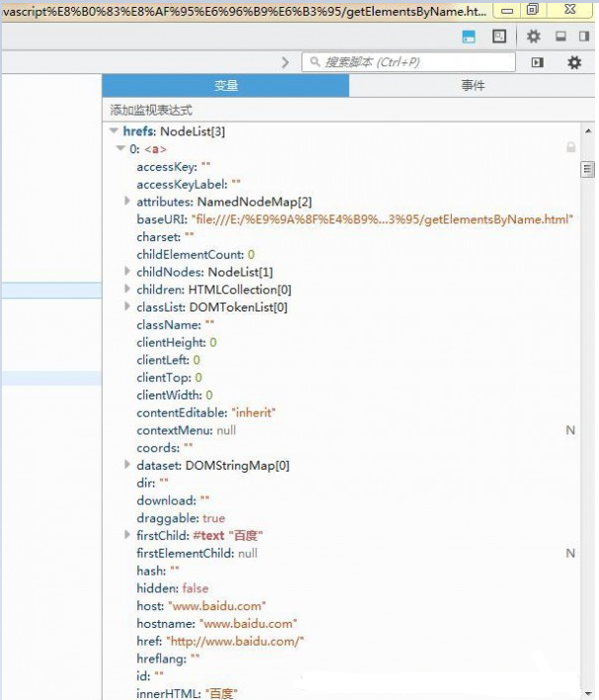Expand the dataset DOMStringMap entry
The image size is (599, 700).
tap(128, 465)
